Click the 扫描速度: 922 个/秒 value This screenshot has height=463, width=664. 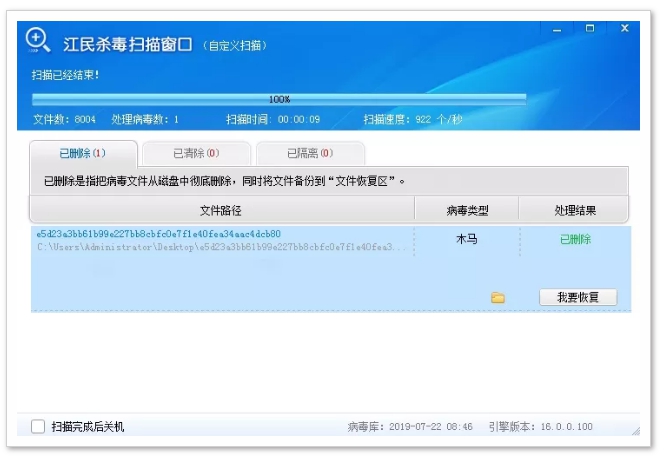413,119
